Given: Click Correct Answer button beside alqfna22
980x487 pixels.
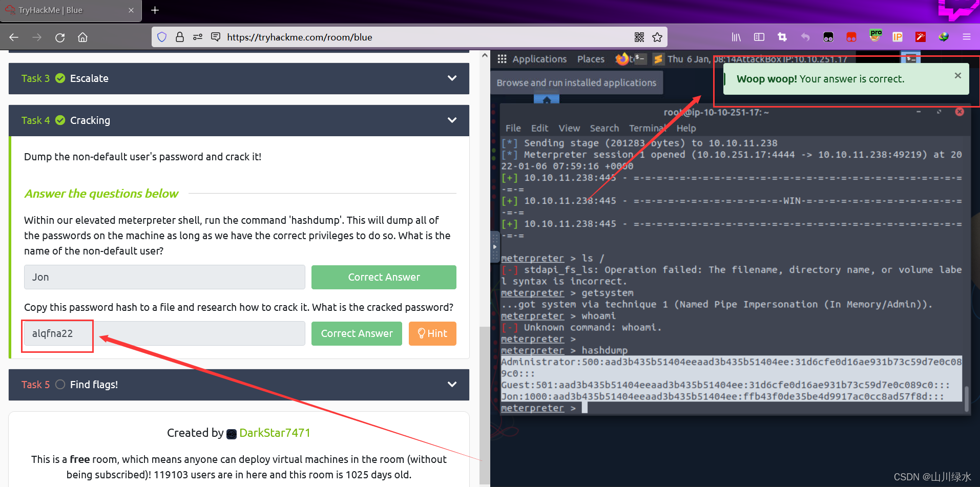Looking at the screenshot, I should [x=357, y=333].
